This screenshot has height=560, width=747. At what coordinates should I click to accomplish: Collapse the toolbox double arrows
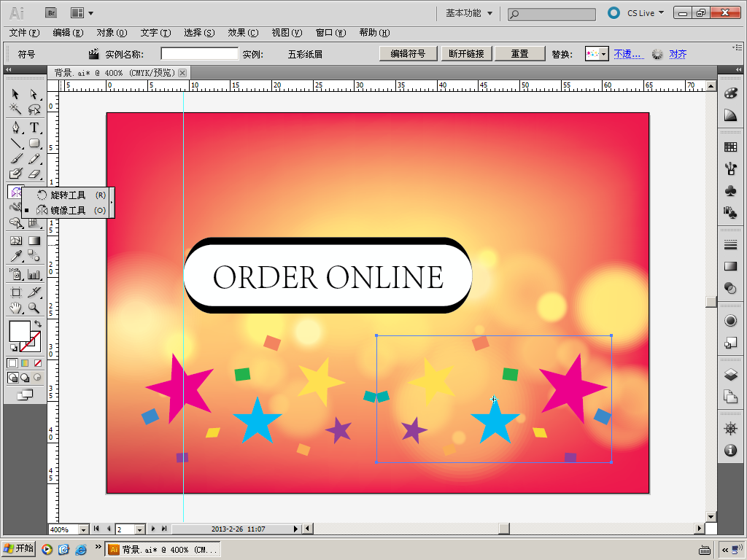8,69
